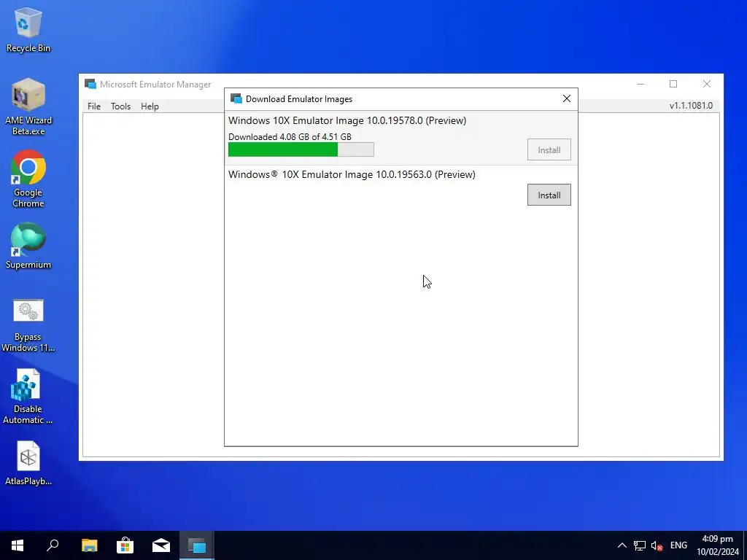The image size is (747, 560).
Task: Click the disabled Install button for 10.0.19578.0
Action: (x=549, y=149)
